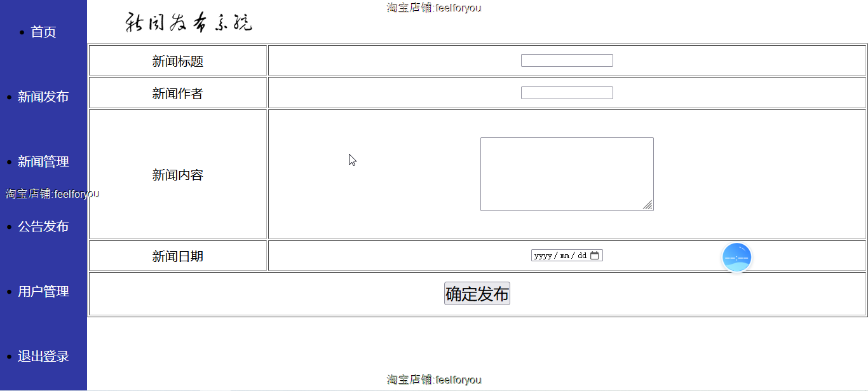
Task: Click the round blue floating icon
Action: 737,257
